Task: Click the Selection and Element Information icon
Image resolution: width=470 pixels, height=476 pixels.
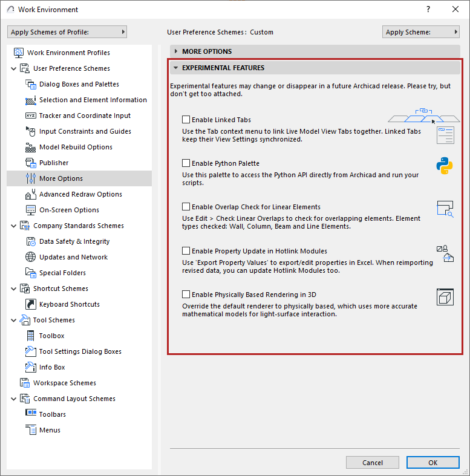Action: pos(31,100)
